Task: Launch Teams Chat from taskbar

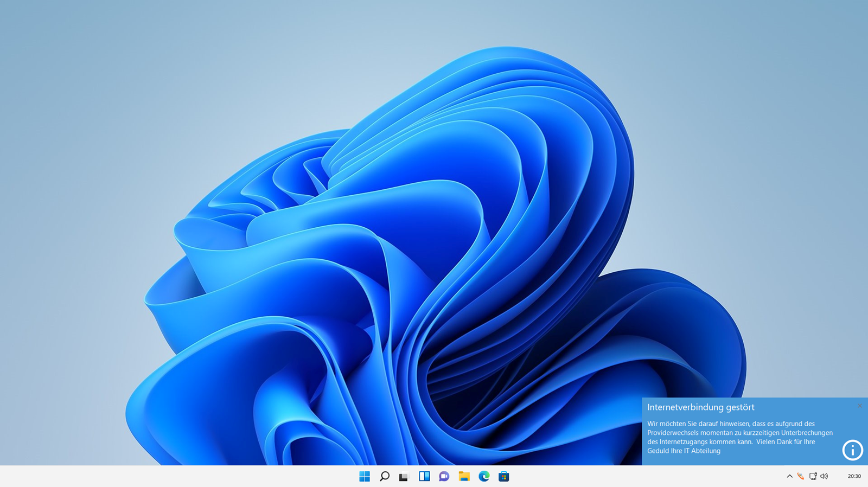Action: tap(444, 476)
